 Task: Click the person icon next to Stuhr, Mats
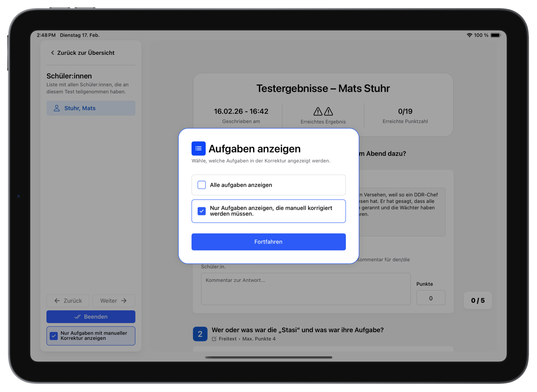tap(57, 108)
